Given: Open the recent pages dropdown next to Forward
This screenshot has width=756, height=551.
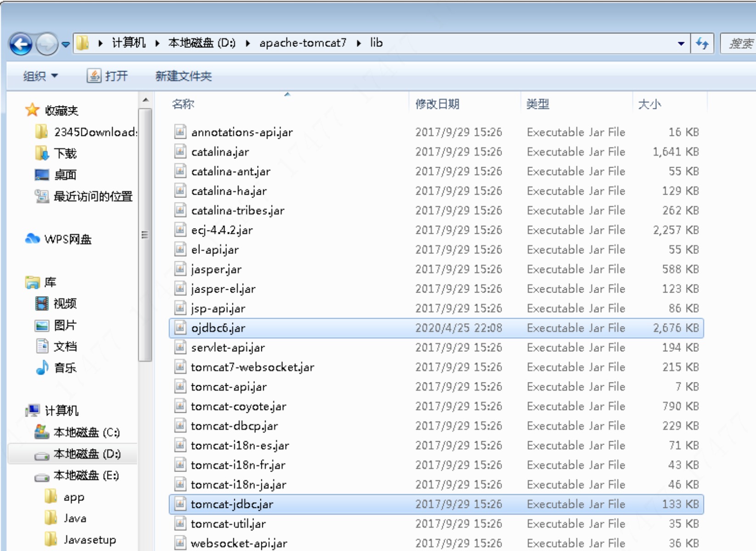Looking at the screenshot, I should [66, 44].
